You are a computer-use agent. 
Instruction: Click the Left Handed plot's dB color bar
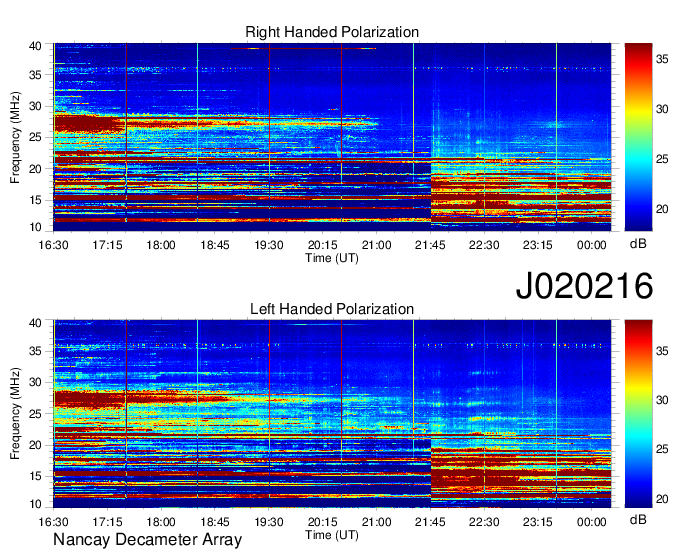coord(638,414)
